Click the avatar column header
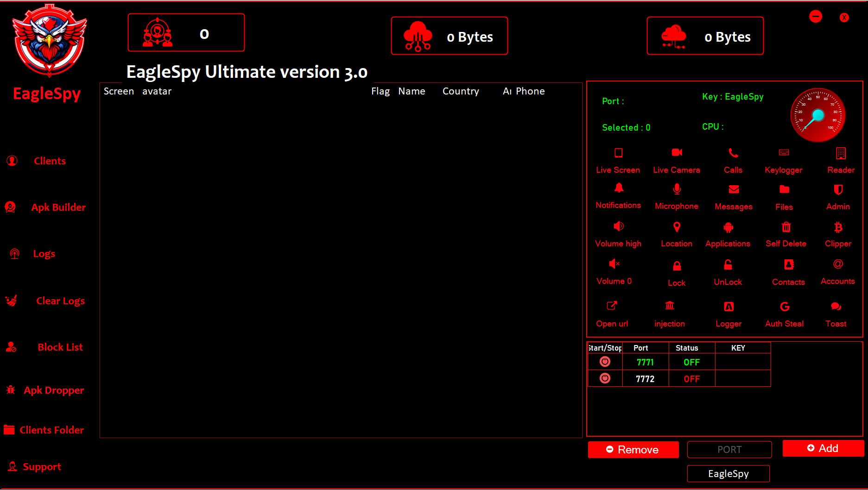 pyautogui.click(x=157, y=91)
